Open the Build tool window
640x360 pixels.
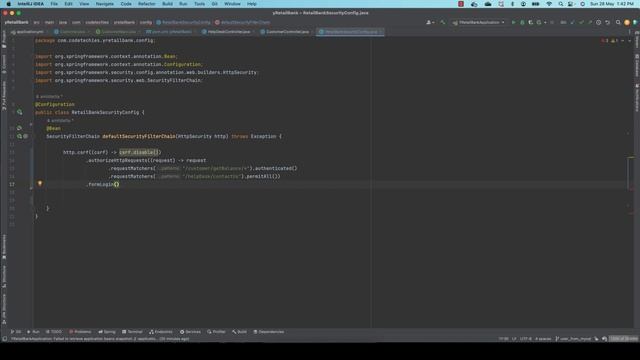[239, 332]
